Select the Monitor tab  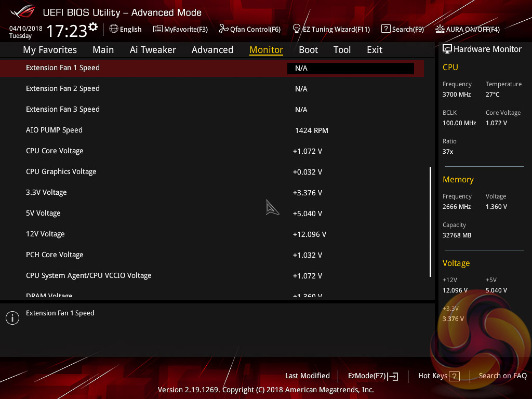(x=267, y=50)
